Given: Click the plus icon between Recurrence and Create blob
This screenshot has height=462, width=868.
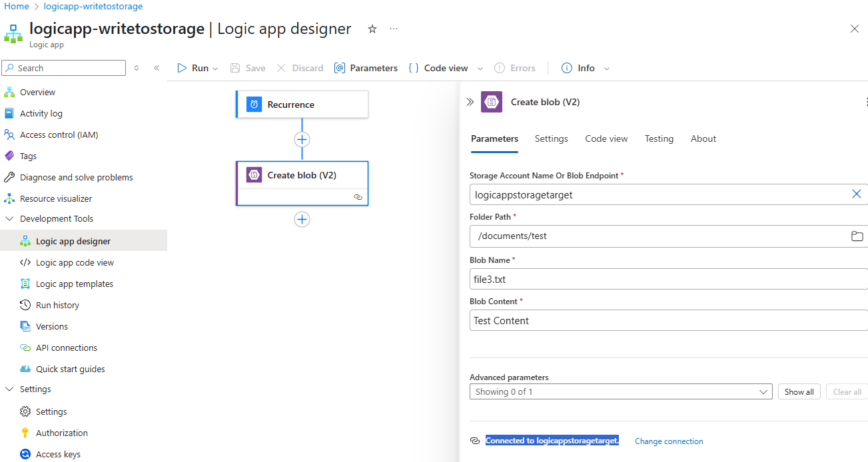Looking at the screenshot, I should (x=302, y=139).
